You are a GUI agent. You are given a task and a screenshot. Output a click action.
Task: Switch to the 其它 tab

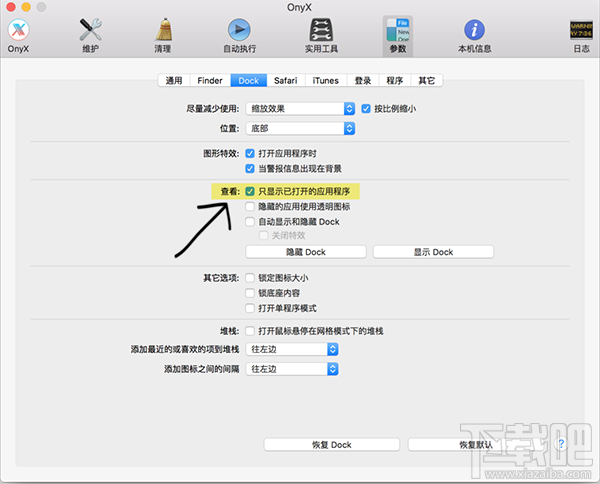(427, 81)
